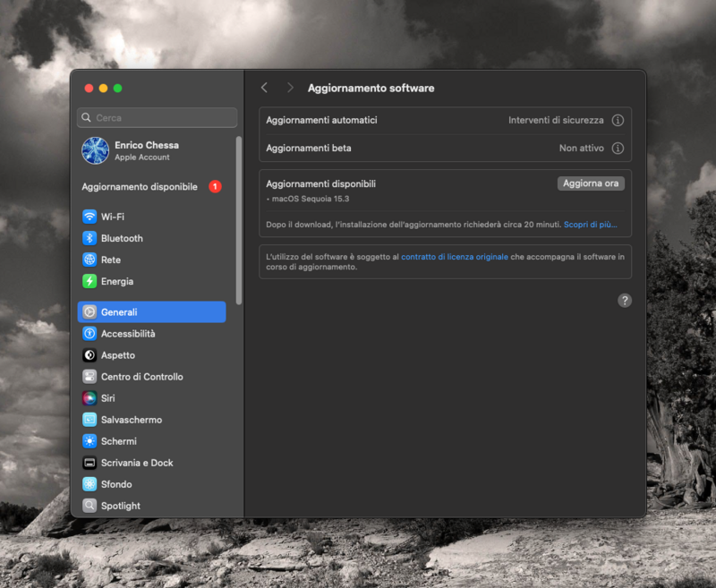Click the Spotlight magnifier icon
Viewport: 716px width, 588px height.
[89, 506]
